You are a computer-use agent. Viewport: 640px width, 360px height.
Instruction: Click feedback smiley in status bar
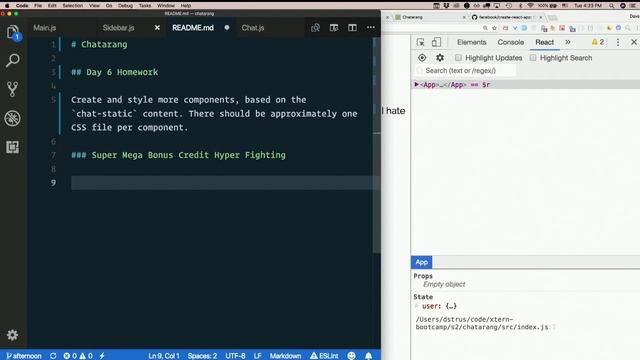(x=351, y=356)
